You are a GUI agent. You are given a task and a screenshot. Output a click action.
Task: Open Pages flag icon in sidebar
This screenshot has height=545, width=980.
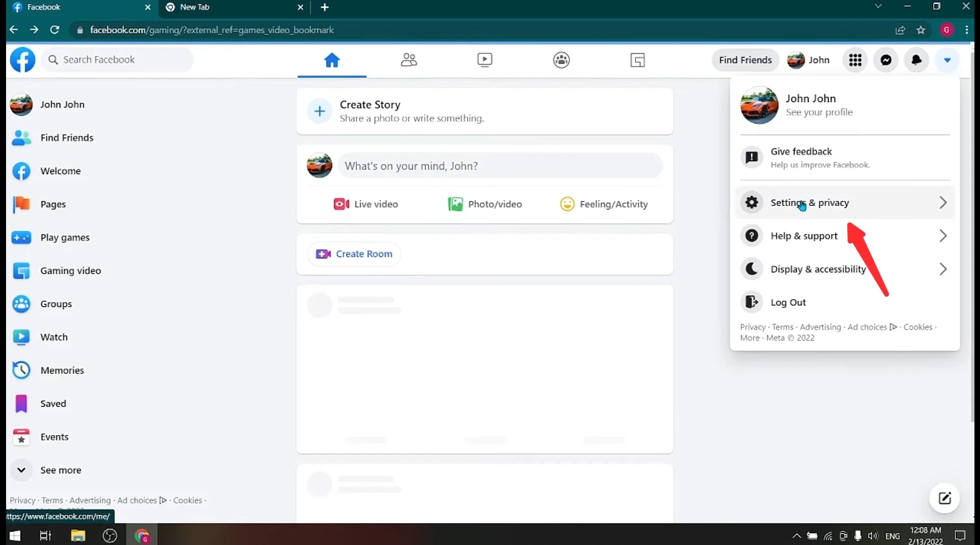pos(21,204)
